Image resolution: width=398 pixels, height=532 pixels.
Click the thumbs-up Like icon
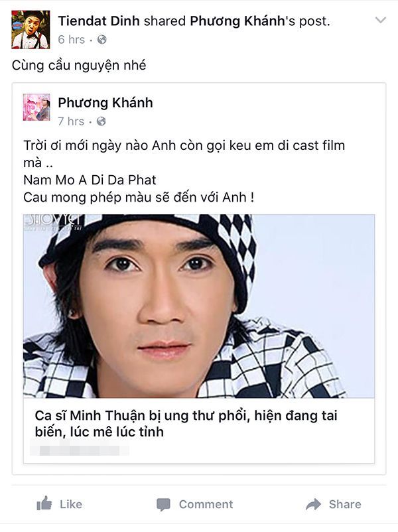click(44, 503)
